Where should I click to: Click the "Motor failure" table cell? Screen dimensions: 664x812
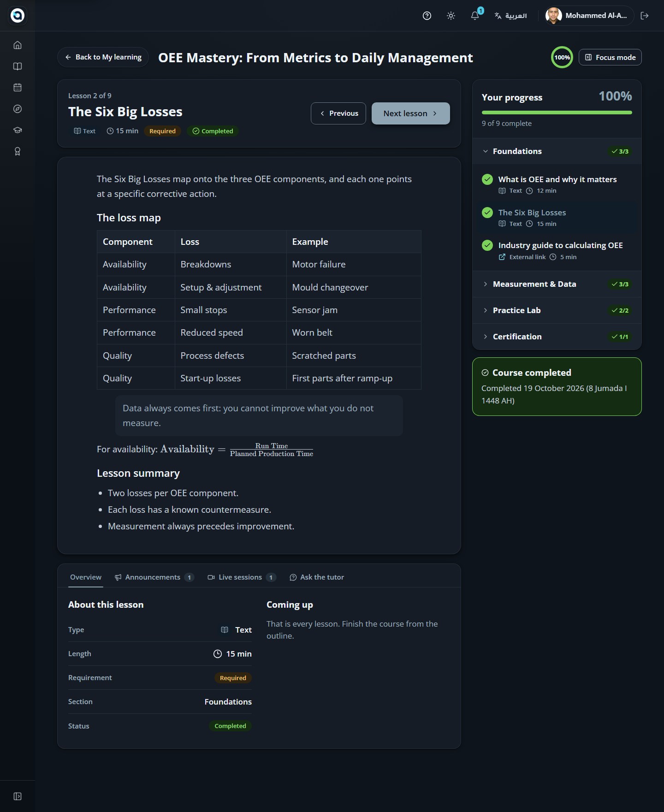pyautogui.click(x=354, y=265)
